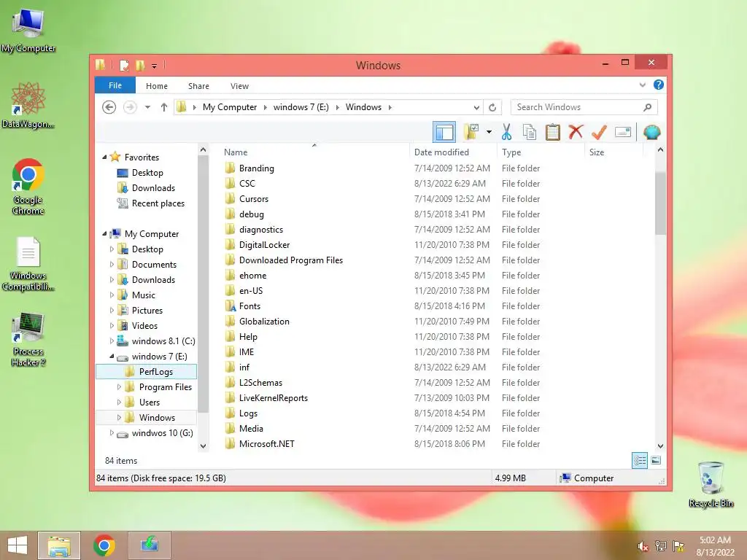Expand the Documents node in the tree
This screenshot has width=747, height=560.
(112, 264)
